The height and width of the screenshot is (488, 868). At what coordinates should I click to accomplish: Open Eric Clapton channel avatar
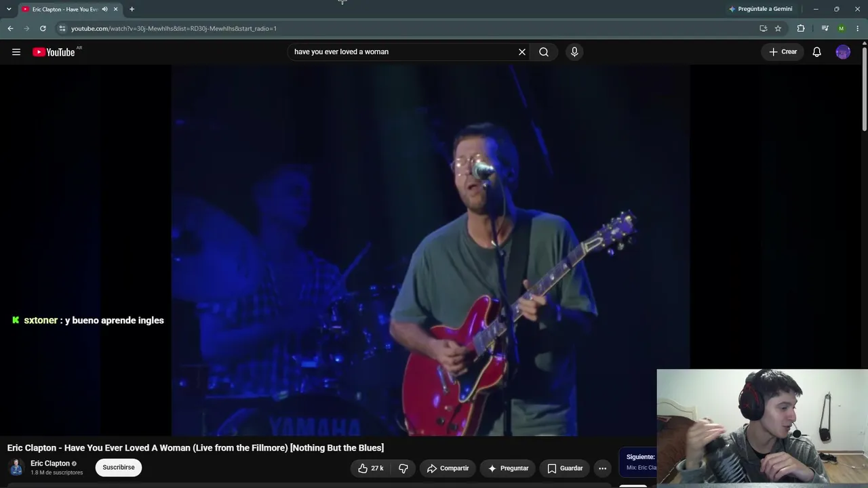pos(16,468)
